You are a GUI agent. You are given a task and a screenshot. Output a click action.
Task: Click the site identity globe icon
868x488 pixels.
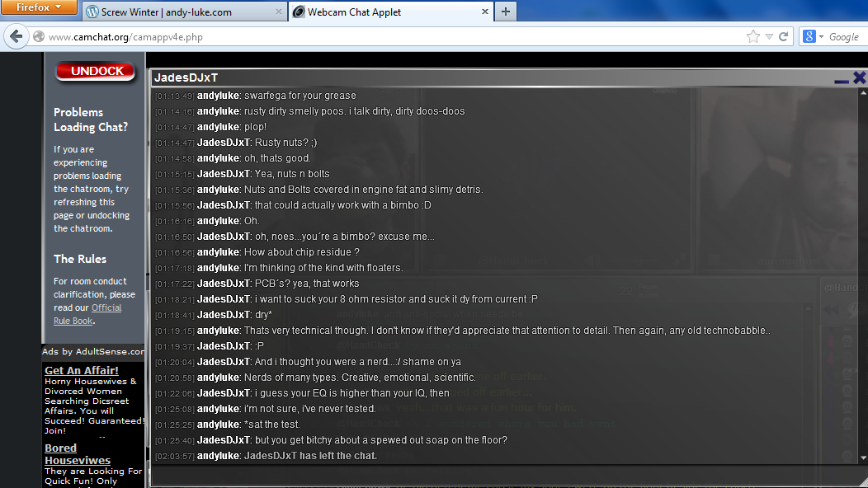pyautogui.click(x=39, y=37)
